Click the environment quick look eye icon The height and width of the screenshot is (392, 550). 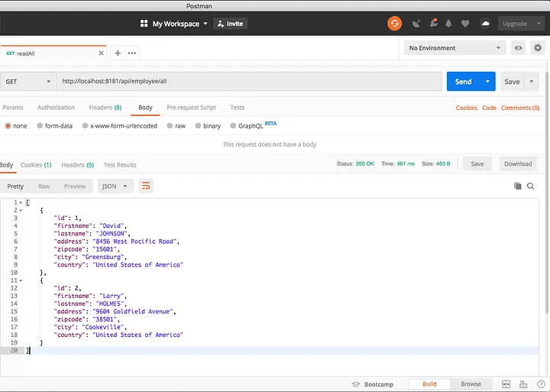[519, 48]
